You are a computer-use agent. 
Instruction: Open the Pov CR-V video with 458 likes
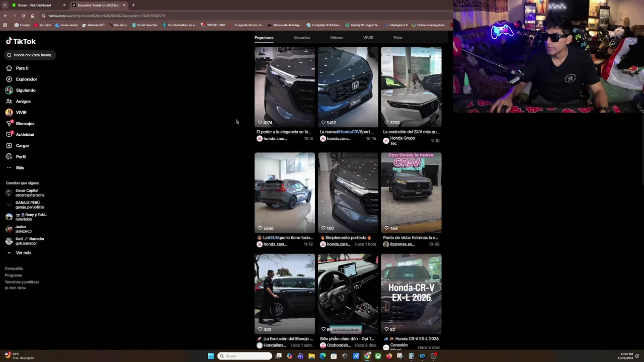[411, 193]
